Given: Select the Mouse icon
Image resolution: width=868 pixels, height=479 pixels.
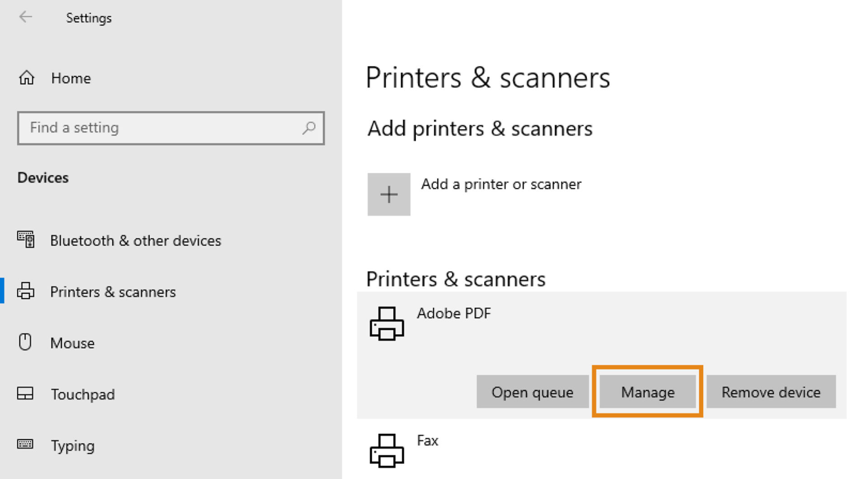Looking at the screenshot, I should pos(26,343).
